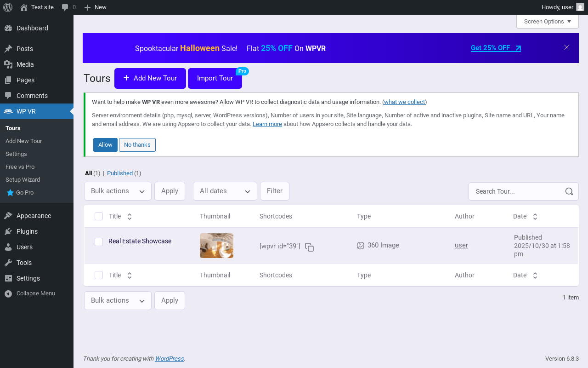The height and width of the screenshot is (368, 588).
Task: Click the Howdy, user account text
Action: [x=557, y=7]
